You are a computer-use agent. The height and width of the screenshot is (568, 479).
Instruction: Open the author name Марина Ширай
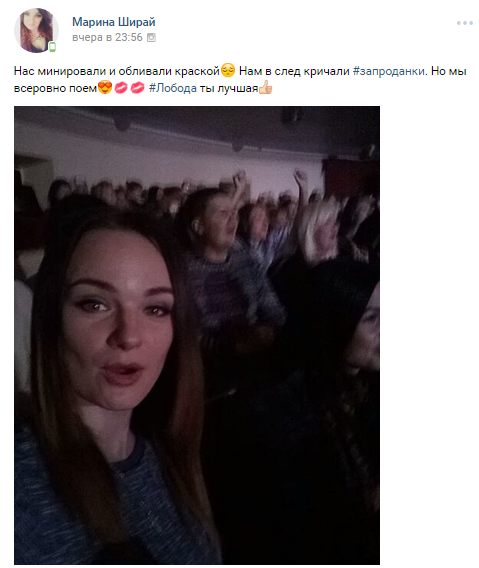point(114,22)
